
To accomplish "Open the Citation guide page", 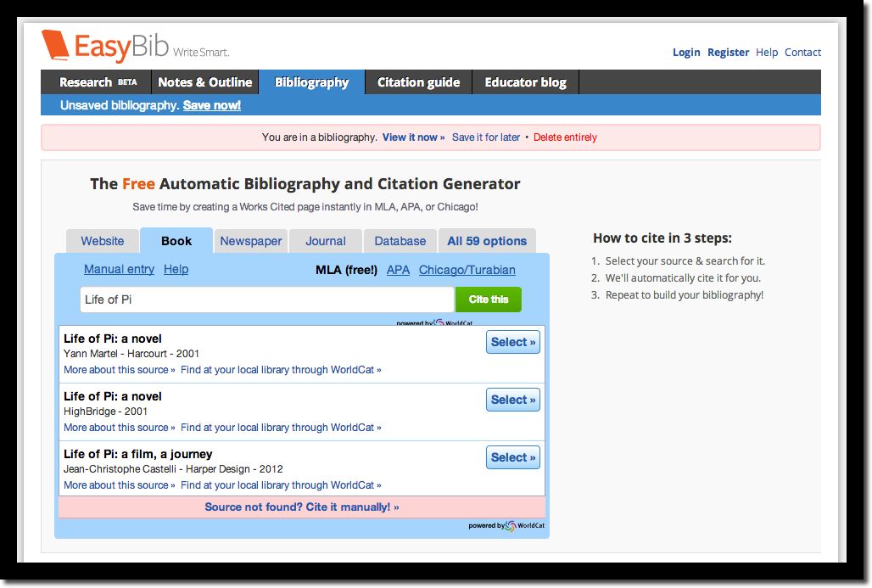I will click(418, 82).
